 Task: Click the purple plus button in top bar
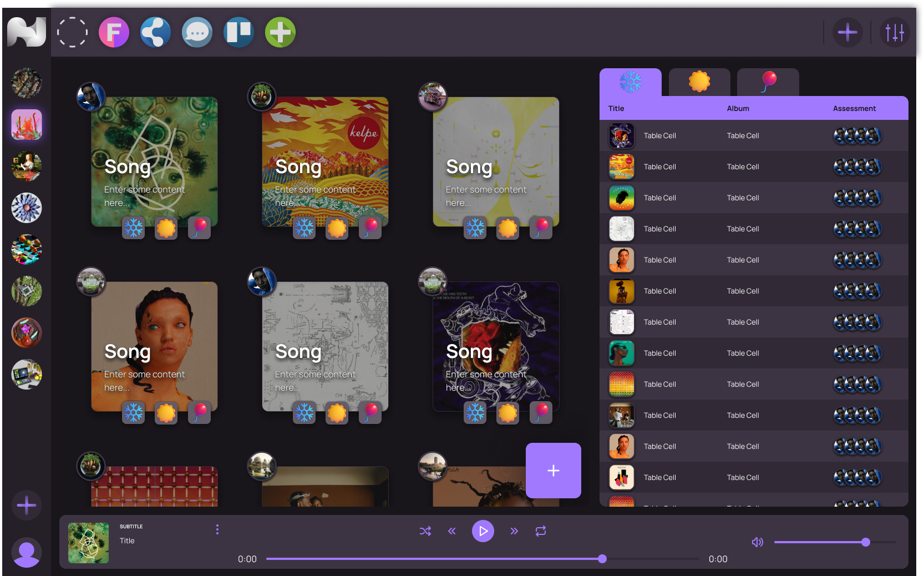(x=847, y=32)
